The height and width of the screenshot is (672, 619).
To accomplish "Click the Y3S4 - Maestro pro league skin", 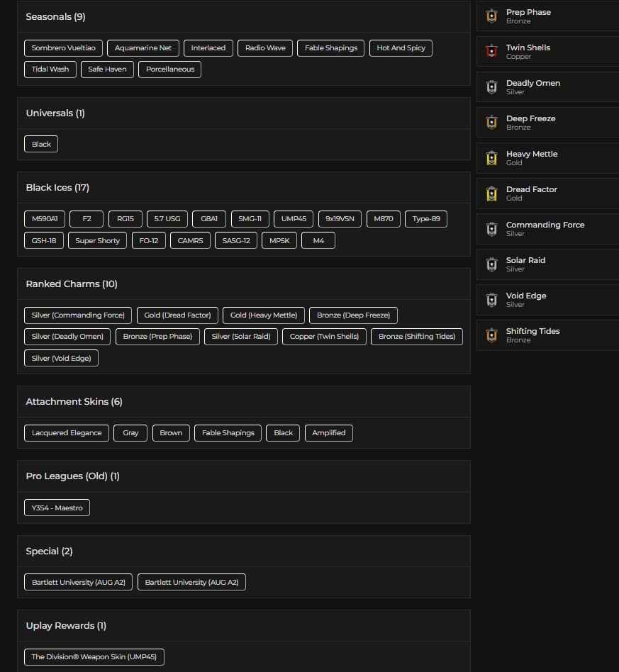I will pos(57,507).
